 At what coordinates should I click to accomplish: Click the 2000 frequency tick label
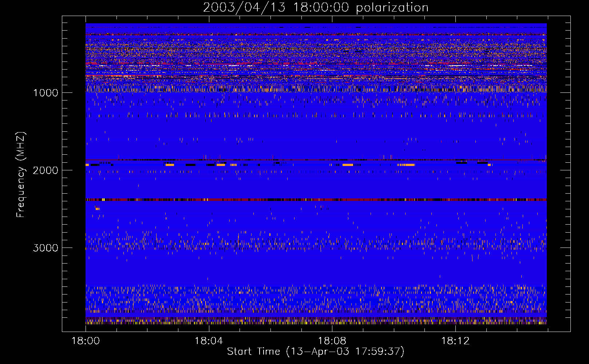tap(46, 170)
